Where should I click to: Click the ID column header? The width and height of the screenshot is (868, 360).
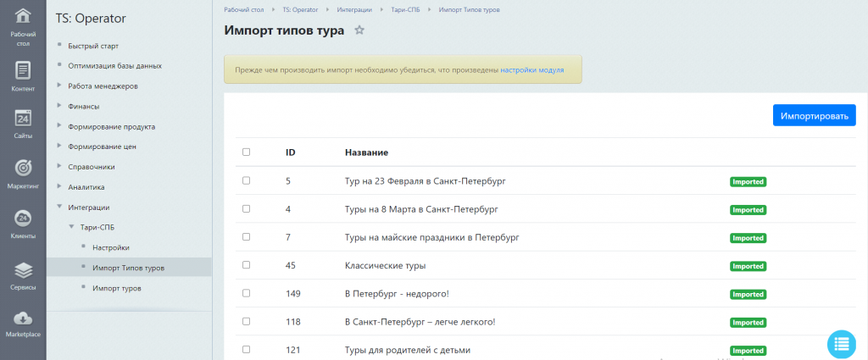click(x=290, y=152)
